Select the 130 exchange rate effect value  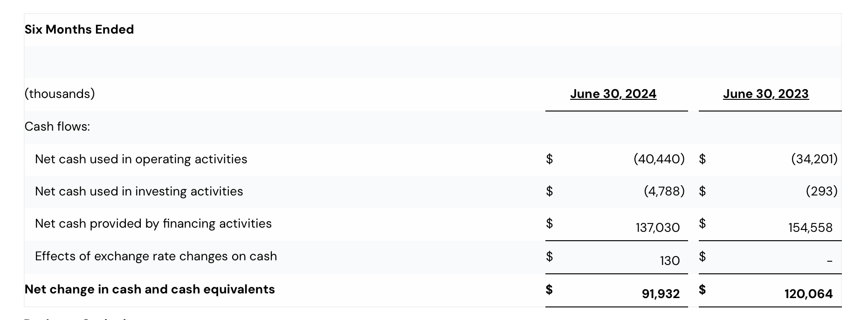[x=669, y=261]
